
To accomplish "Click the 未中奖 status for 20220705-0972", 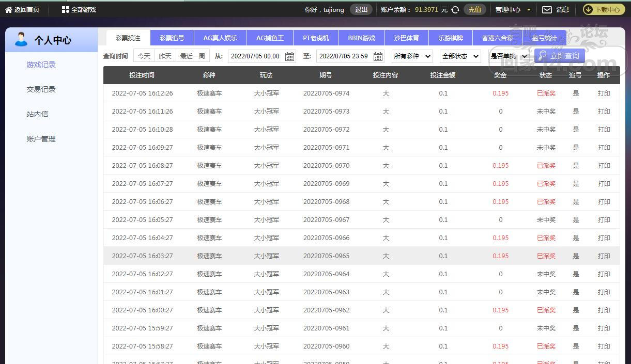I will pos(546,130).
